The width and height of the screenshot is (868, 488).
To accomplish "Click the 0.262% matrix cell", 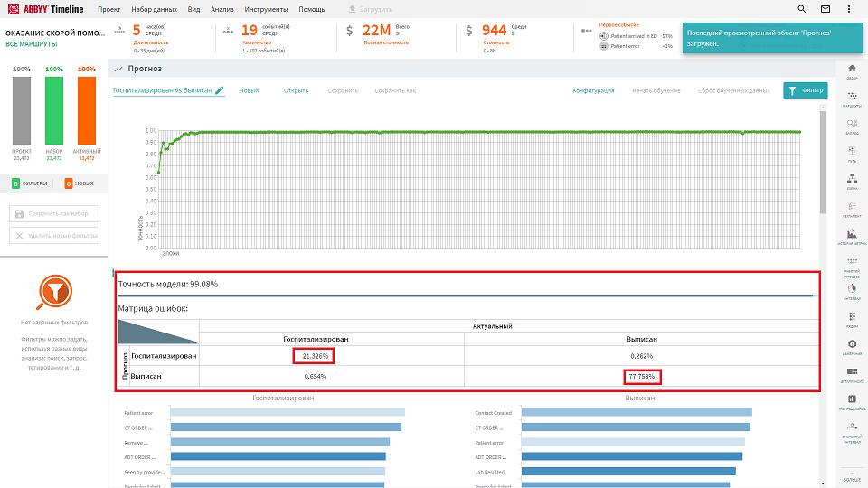I will click(x=642, y=356).
